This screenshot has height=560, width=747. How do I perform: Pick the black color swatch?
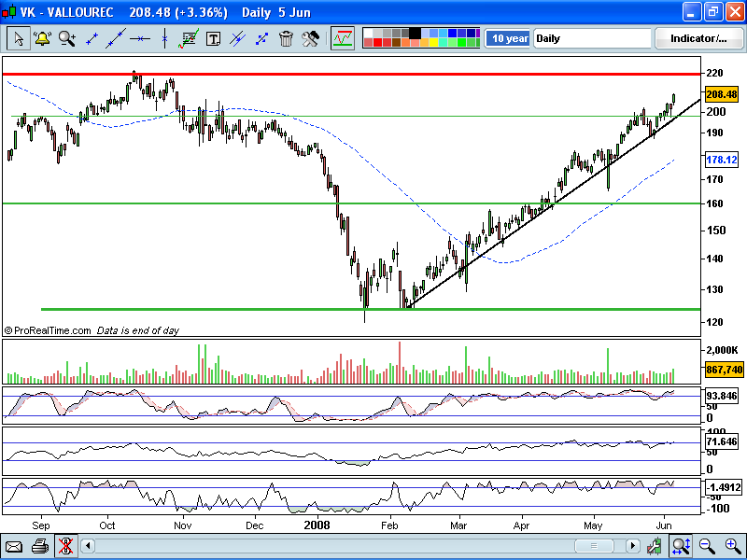coord(415,33)
